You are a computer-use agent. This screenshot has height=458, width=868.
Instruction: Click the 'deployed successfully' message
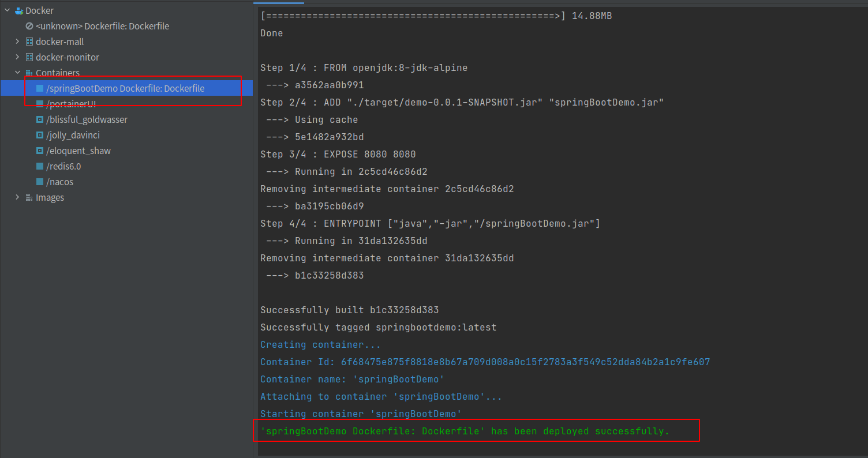pyautogui.click(x=465, y=431)
